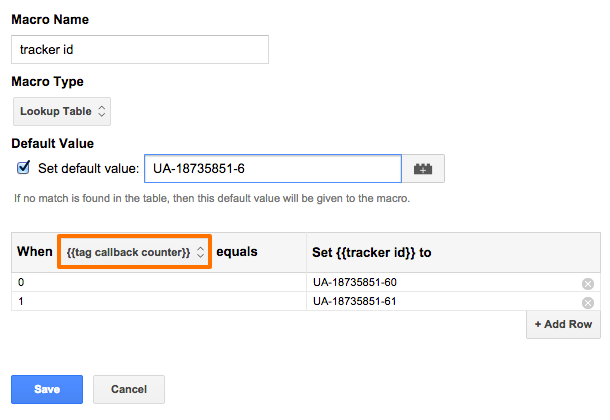Image resolution: width=610 pixels, height=420 pixels.
Task: Cancel editing the macro
Action: tap(128, 389)
